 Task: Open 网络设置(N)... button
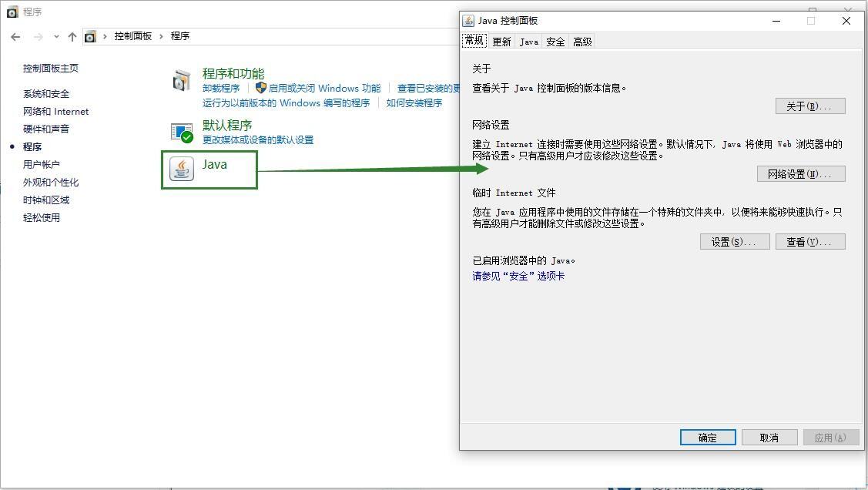801,174
